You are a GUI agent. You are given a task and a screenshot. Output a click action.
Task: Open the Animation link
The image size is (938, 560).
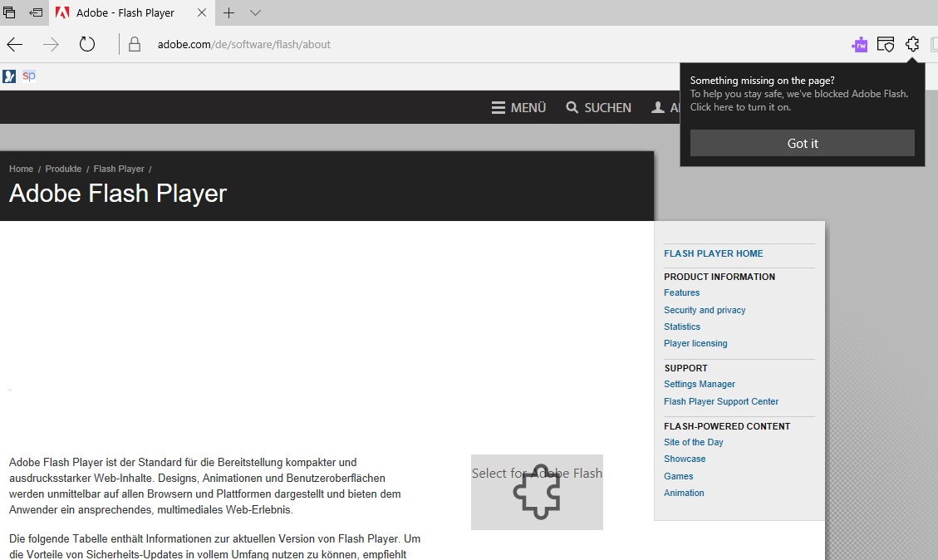pos(684,493)
